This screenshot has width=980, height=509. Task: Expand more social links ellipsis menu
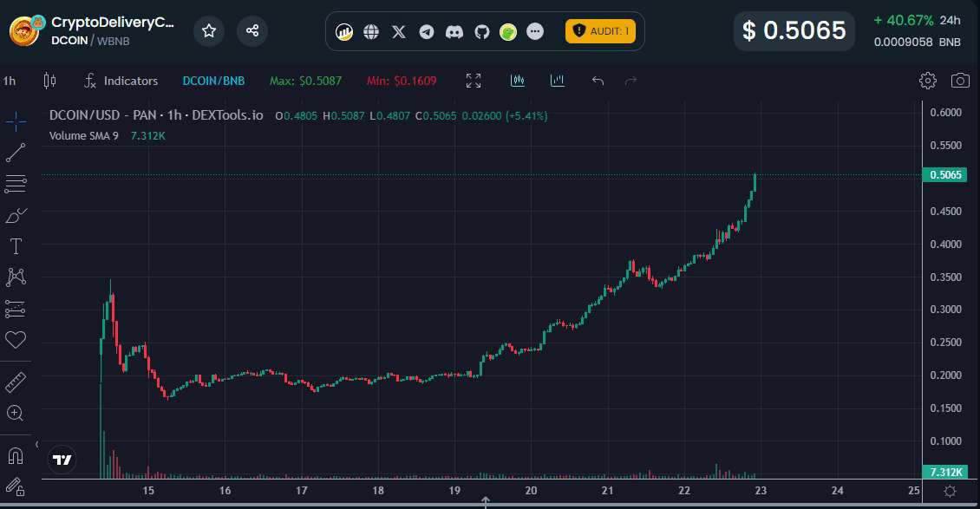pos(535,32)
